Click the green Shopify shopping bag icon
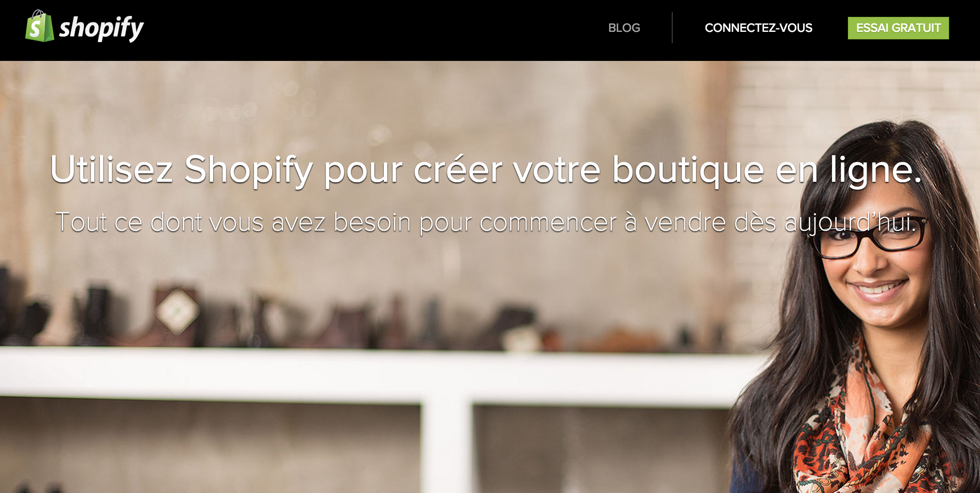This screenshot has width=980, height=493. (x=39, y=27)
